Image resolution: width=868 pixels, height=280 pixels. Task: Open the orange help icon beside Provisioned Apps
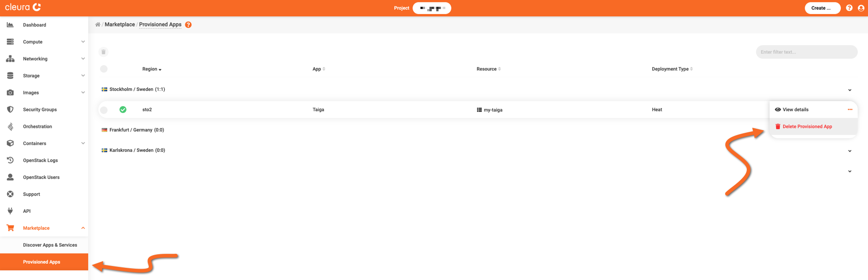point(188,25)
